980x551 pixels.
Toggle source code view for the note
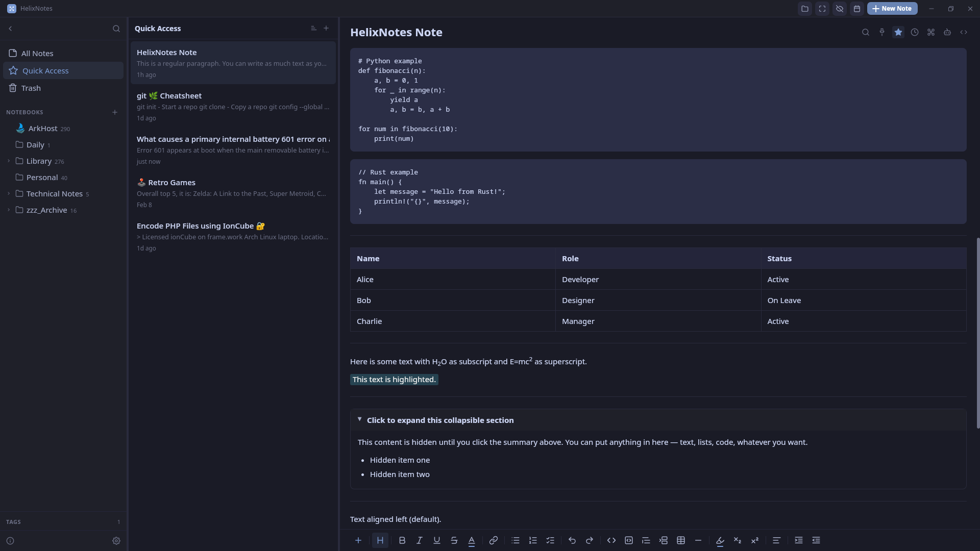[964, 32]
